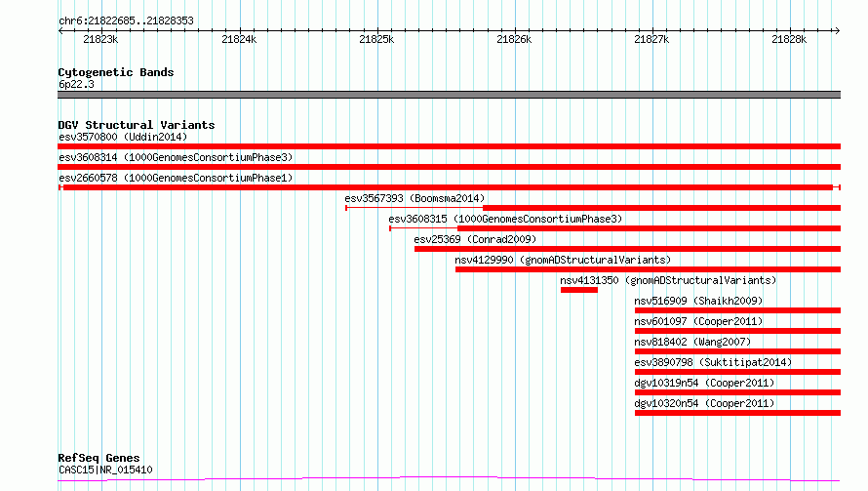Select the nsv516909 red variant bar
Viewport: 868px width, 491px height.
(738, 310)
